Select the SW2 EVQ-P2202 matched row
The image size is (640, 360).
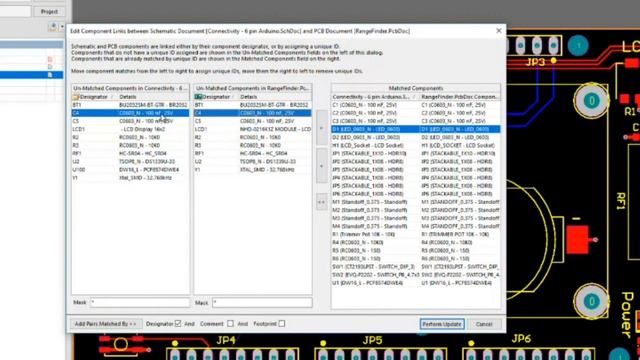416,275
